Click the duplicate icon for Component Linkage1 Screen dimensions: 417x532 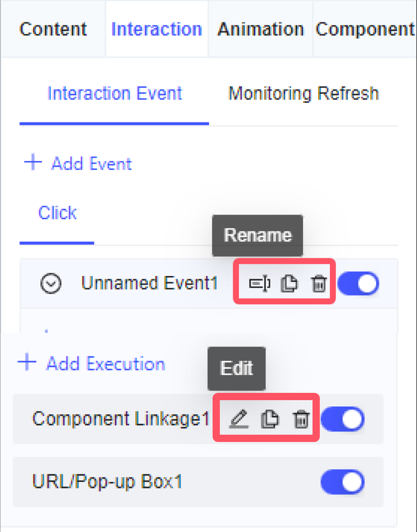[270, 419]
